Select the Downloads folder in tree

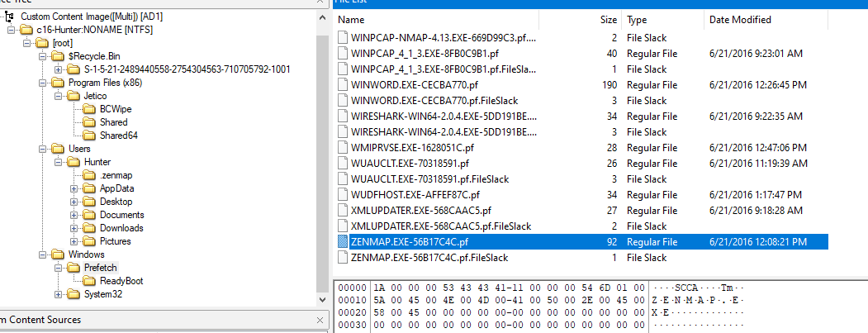[x=121, y=228]
